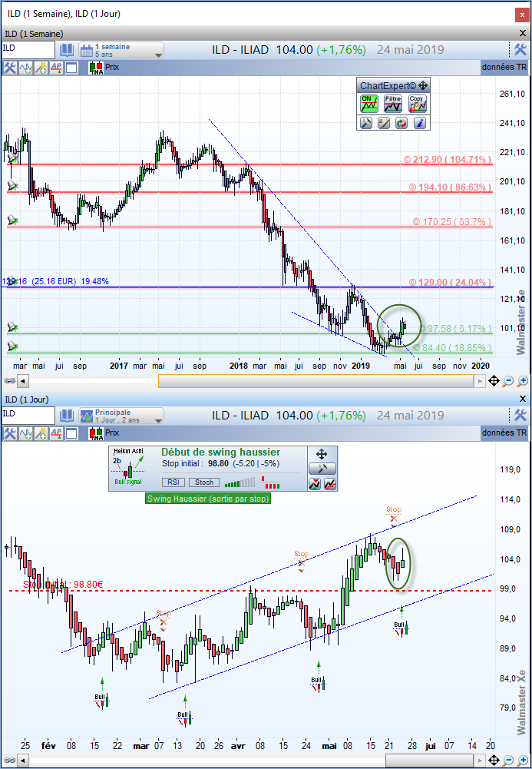
Task: Open the book icon in weekly chart
Action: [x=67, y=50]
